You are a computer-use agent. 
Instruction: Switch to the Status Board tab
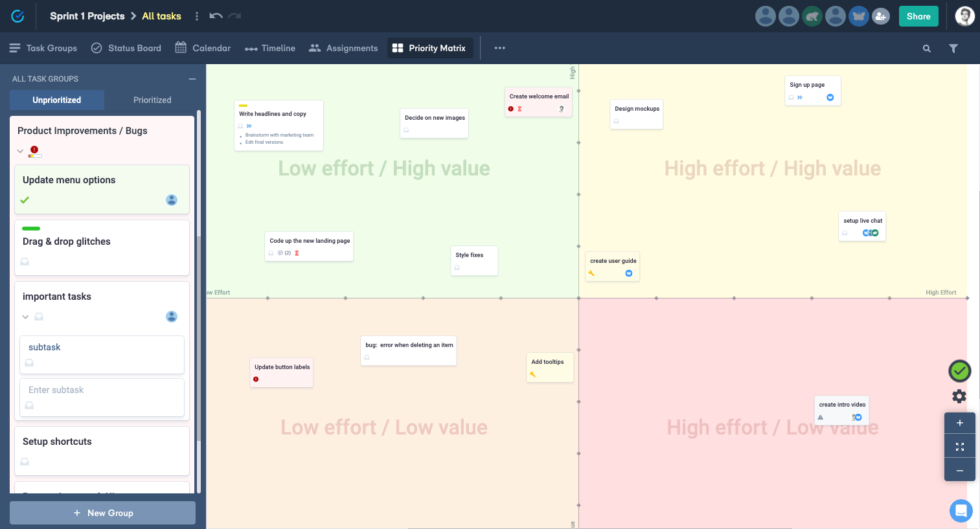[126, 48]
